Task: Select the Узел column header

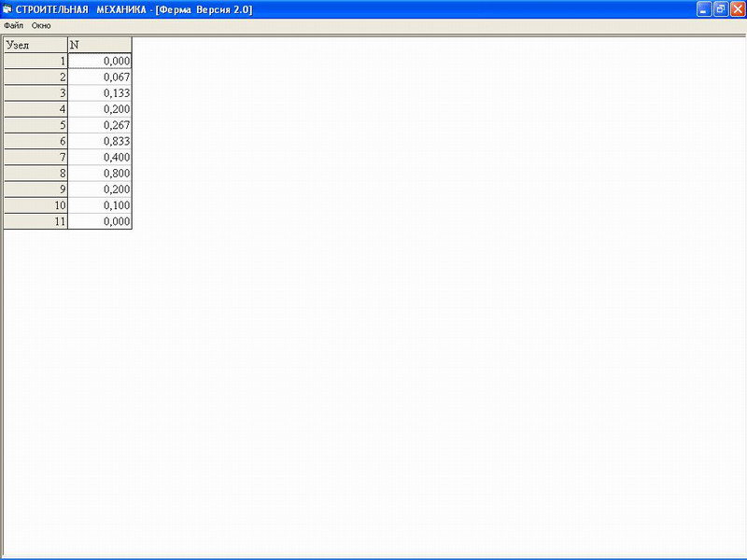Action: tap(35, 45)
